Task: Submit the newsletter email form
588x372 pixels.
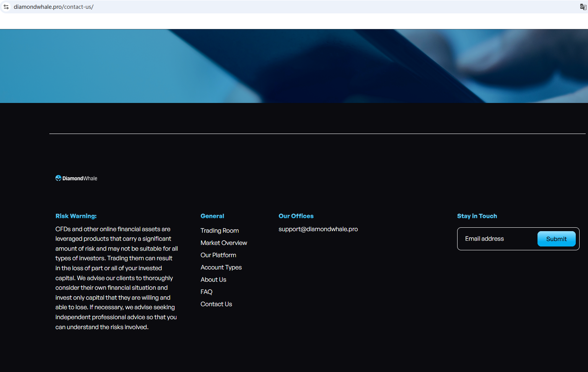Action: click(x=557, y=239)
